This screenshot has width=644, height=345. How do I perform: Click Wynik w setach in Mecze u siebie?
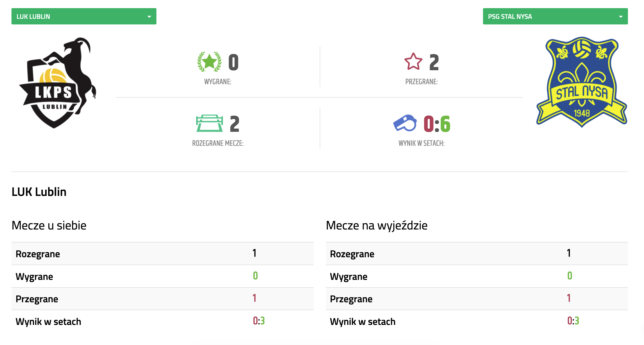(x=163, y=321)
